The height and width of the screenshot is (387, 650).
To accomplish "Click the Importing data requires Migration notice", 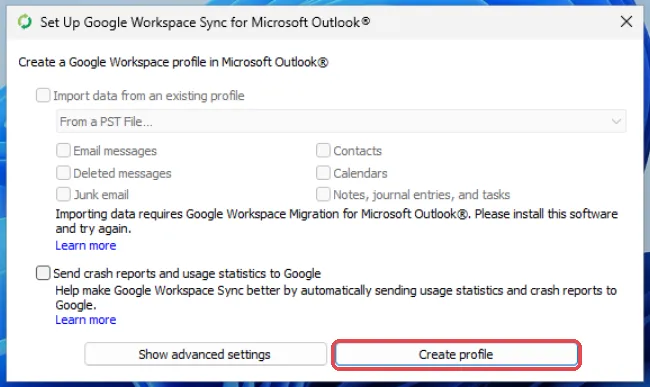I will (337, 221).
